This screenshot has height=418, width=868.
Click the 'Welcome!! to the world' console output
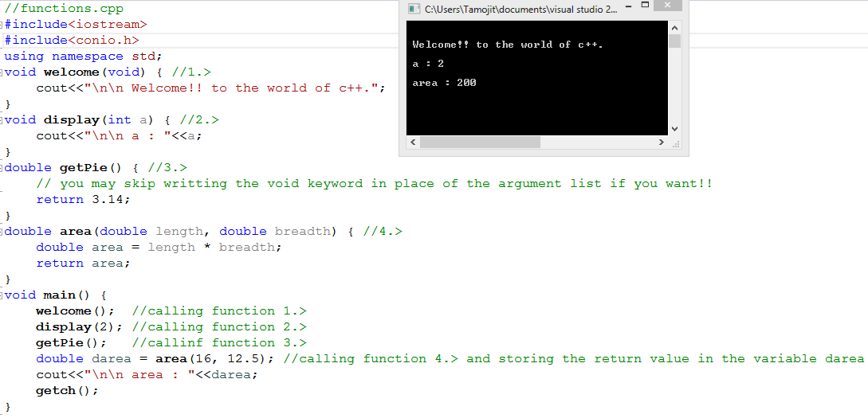[x=509, y=45]
